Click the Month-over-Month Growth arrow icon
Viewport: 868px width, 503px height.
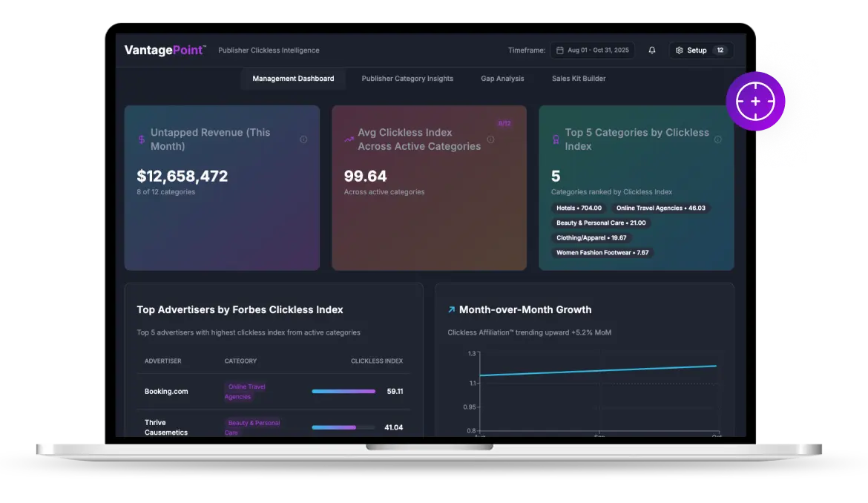[x=451, y=310]
